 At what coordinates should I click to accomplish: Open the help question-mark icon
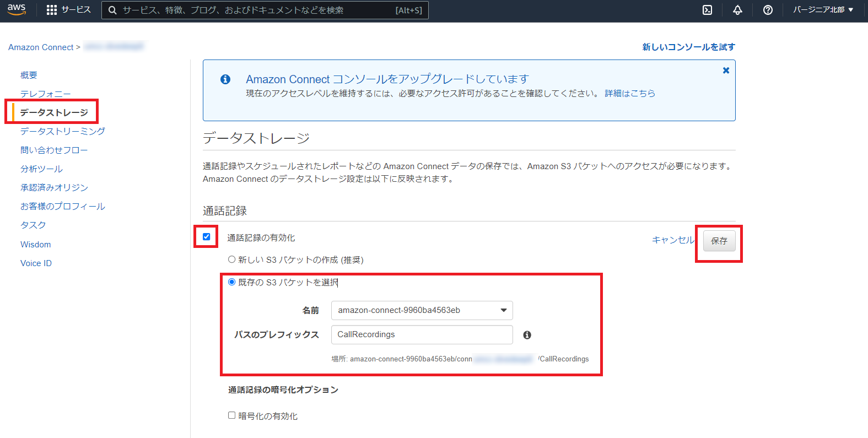(x=768, y=10)
